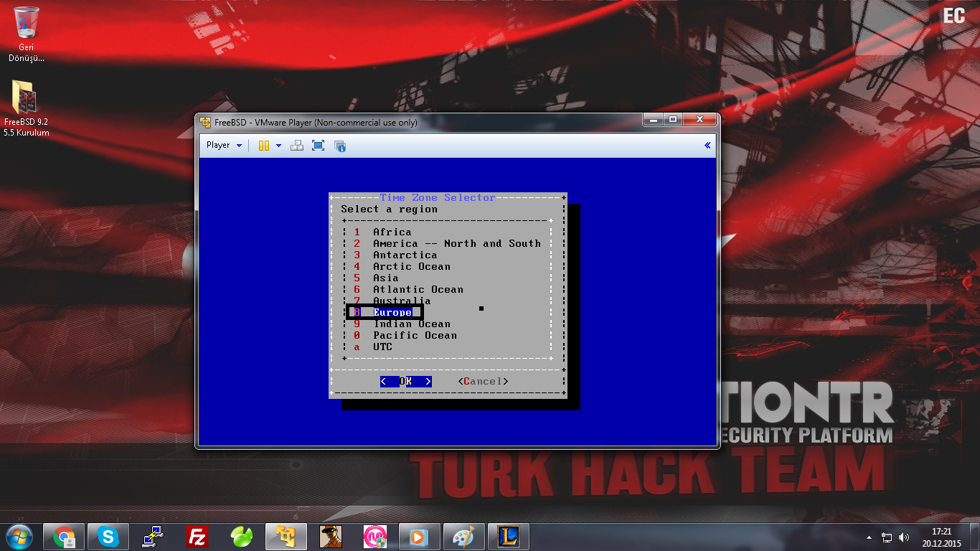Confirm the region with the OK button
The width and height of the screenshot is (980, 551).
click(x=406, y=381)
